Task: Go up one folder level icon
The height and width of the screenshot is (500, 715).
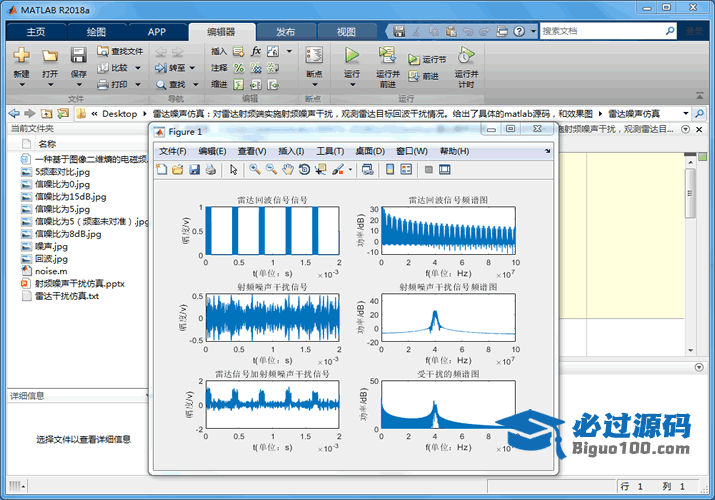Action: 46,113
